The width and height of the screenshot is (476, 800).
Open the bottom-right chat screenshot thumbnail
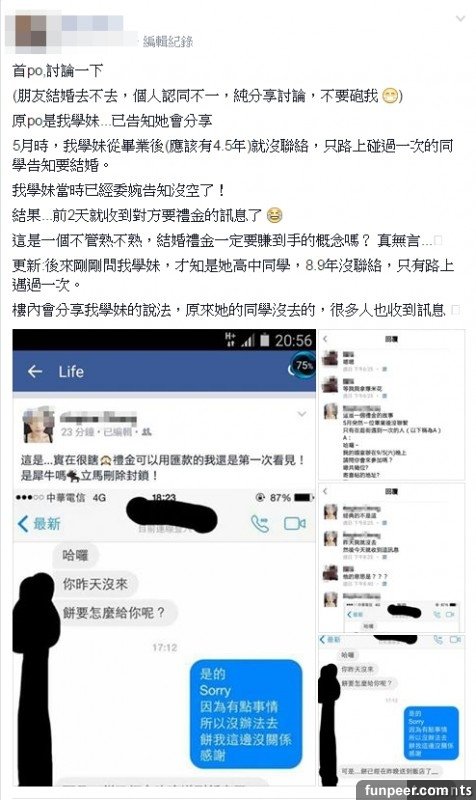click(x=391, y=710)
